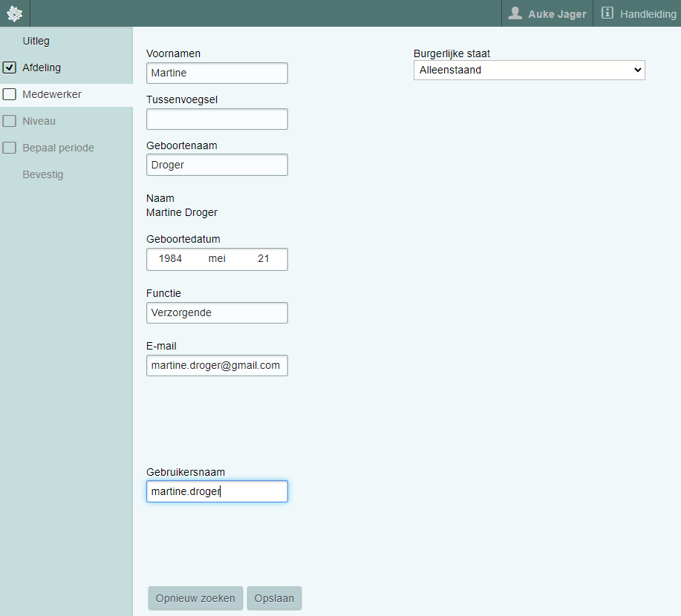Click the Voornamen field containing Martine
The width and height of the screenshot is (681, 616).
217,73
